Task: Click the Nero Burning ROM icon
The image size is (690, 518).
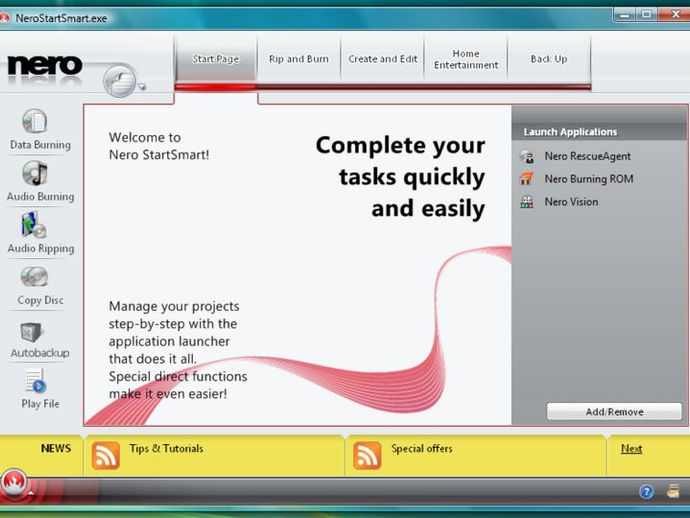Action: [x=527, y=179]
